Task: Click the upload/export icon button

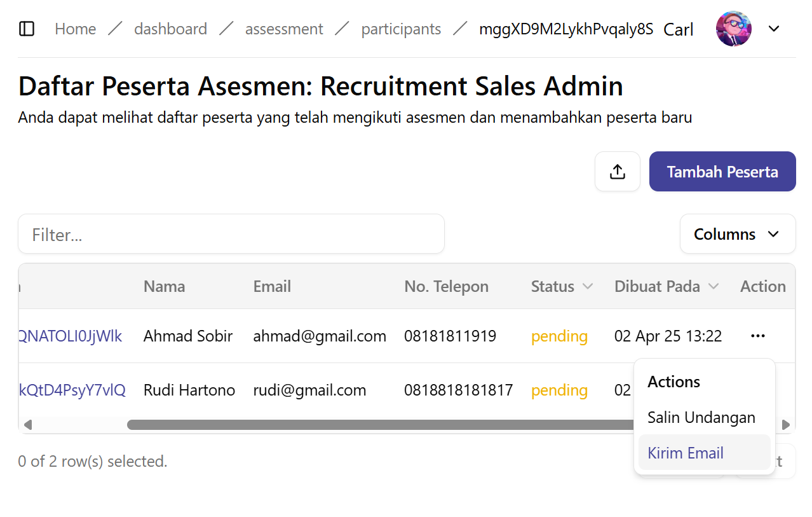Action: coord(617,171)
